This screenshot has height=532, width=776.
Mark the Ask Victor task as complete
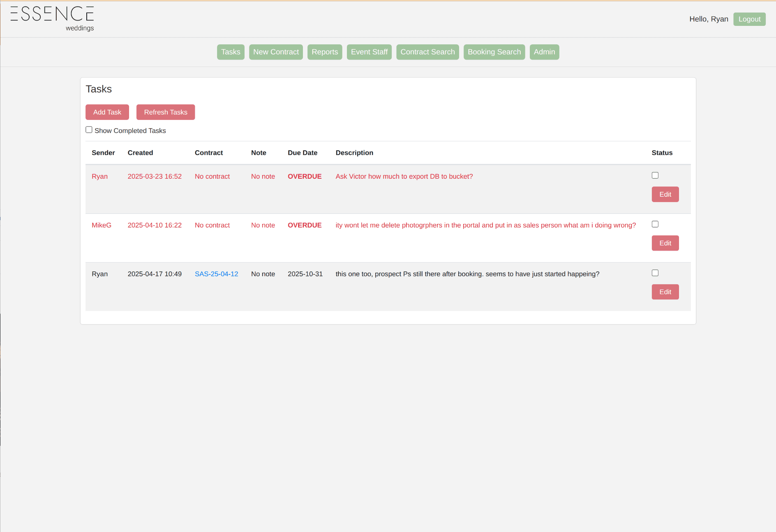[655, 175]
